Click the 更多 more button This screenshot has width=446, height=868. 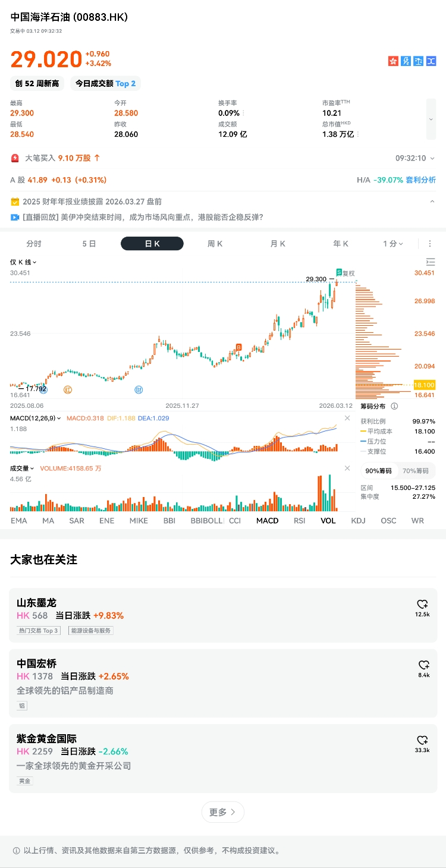point(223,812)
